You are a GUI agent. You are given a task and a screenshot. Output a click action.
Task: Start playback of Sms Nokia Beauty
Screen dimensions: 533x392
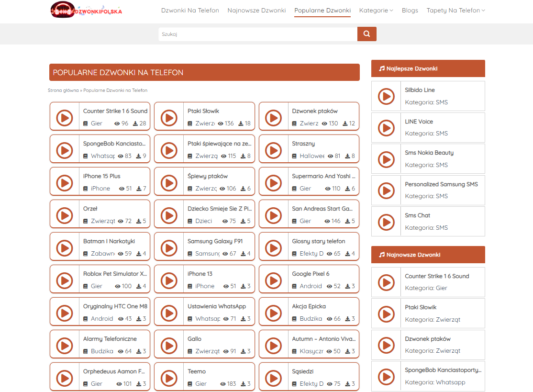pos(386,159)
